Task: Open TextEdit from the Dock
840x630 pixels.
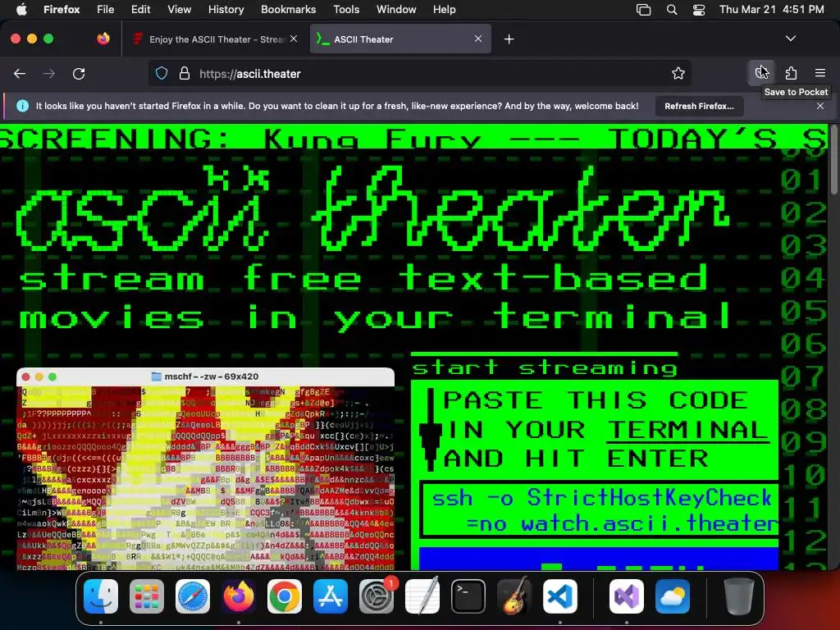Action: click(422, 596)
